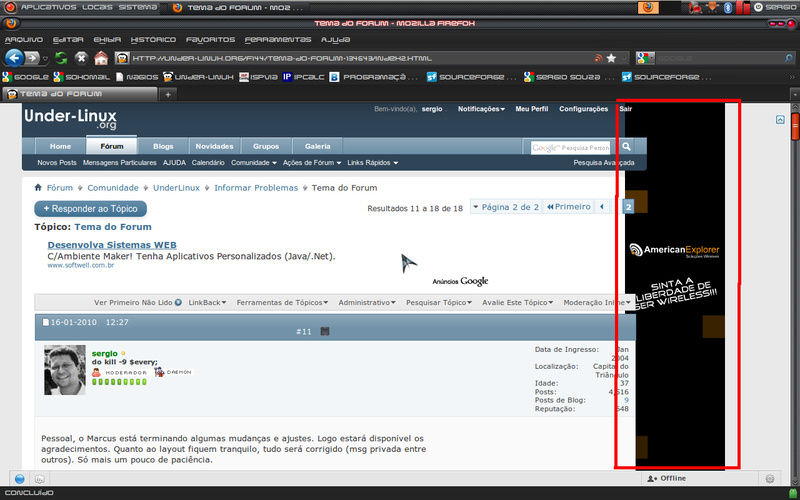Open the IPCalc bookmark
The height and width of the screenshot is (500, 800).
point(303,77)
